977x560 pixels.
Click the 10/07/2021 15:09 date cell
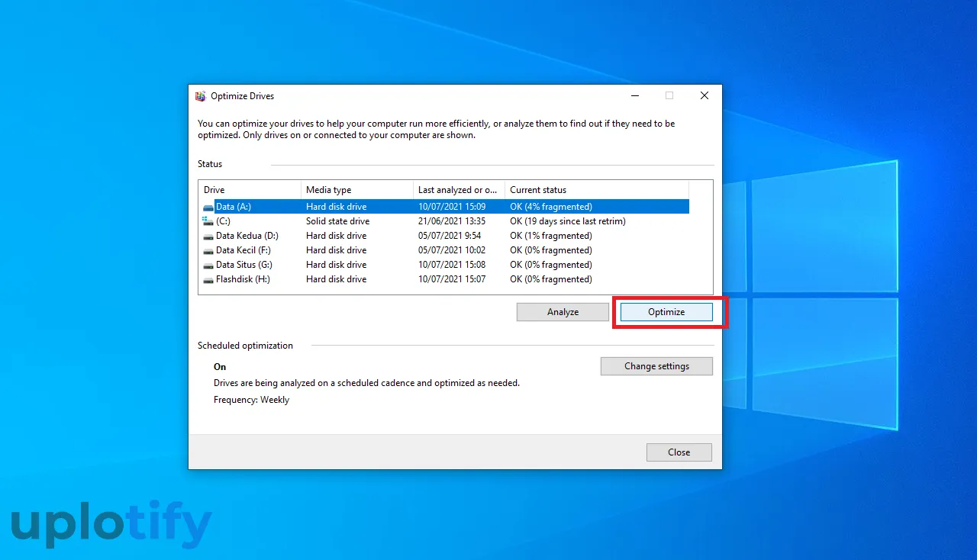[x=453, y=207]
